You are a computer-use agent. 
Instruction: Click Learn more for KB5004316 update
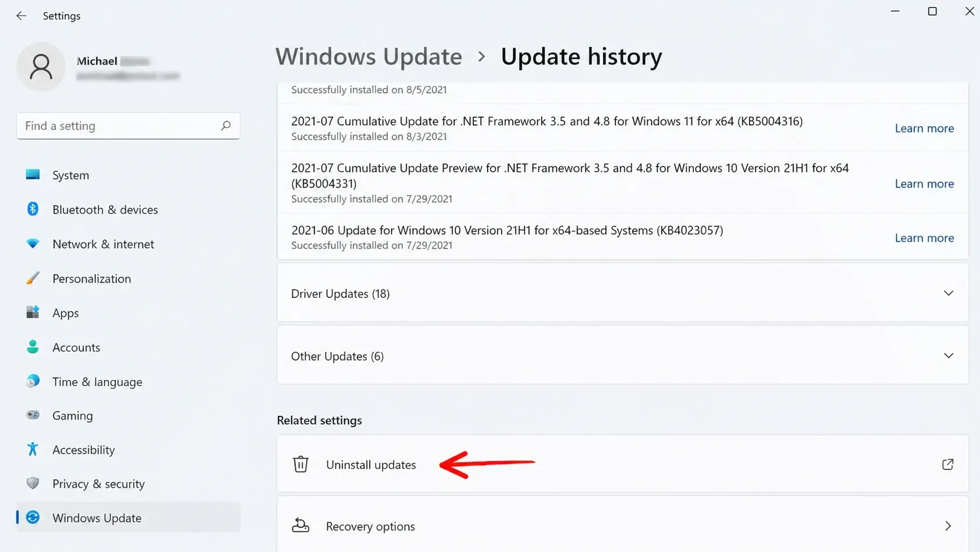coord(924,128)
